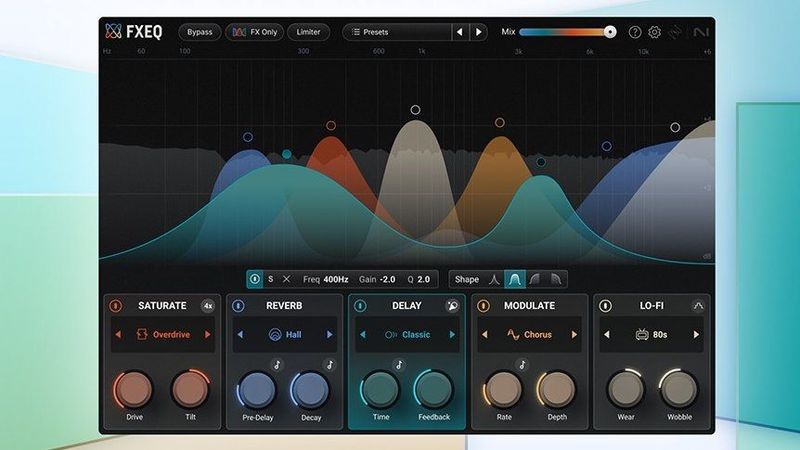Toggle the Saturate module power button
The width and height of the screenshot is (800, 450).
(115, 306)
